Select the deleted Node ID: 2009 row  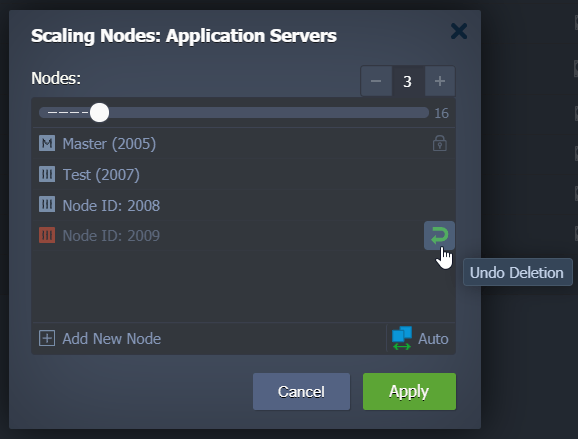pos(243,236)
